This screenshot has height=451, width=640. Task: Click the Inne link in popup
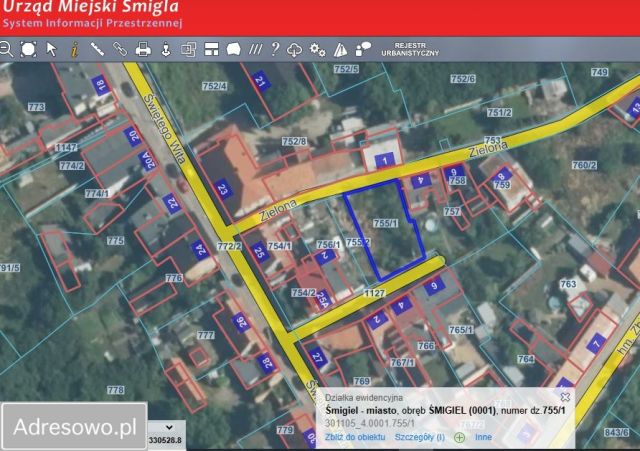(x=483, y=437)
